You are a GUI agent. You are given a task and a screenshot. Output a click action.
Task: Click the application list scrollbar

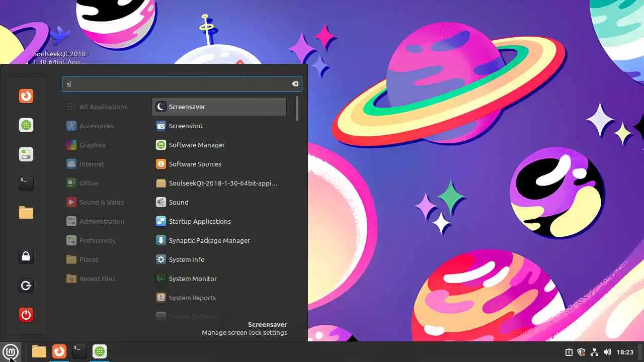297,109
